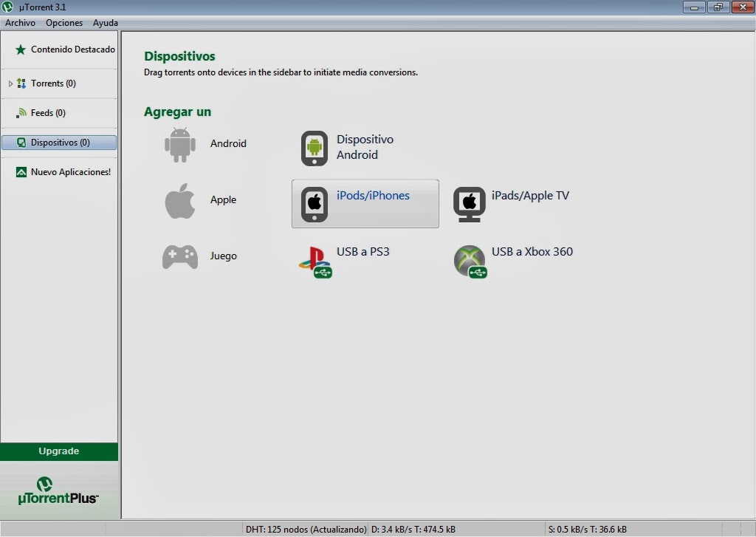Select Dispositivos (0) sidebar entry

59,143
